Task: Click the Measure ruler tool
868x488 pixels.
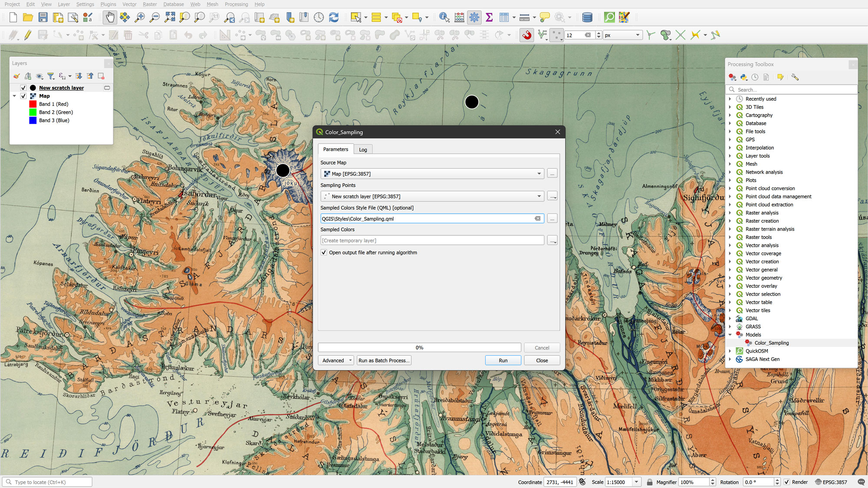Action: tap(524, 17)
